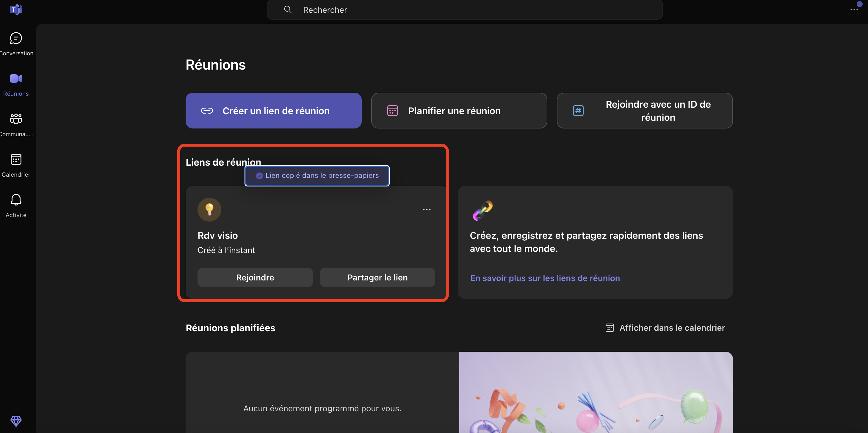This screenshot has height=433, width=868.
Task: Select Rejoindre avec un ID de réunion
Action: [644, 111]
